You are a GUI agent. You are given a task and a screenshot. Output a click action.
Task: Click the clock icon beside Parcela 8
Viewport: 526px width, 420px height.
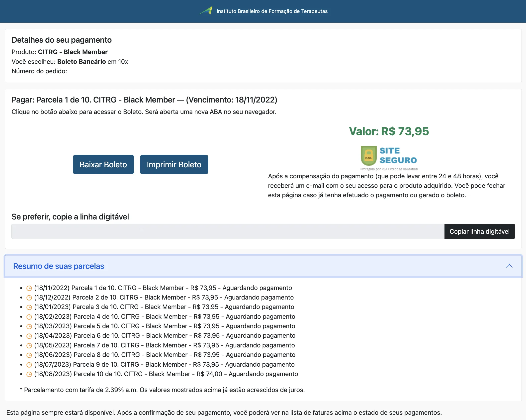click(x=29, y=355)
